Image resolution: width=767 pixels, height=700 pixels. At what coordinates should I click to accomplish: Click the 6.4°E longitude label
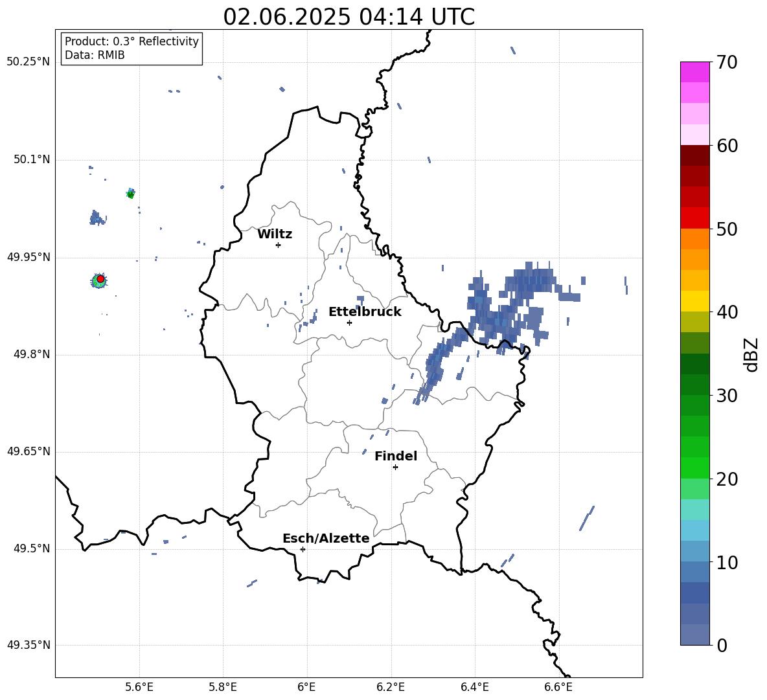click(x=474, y=687)
